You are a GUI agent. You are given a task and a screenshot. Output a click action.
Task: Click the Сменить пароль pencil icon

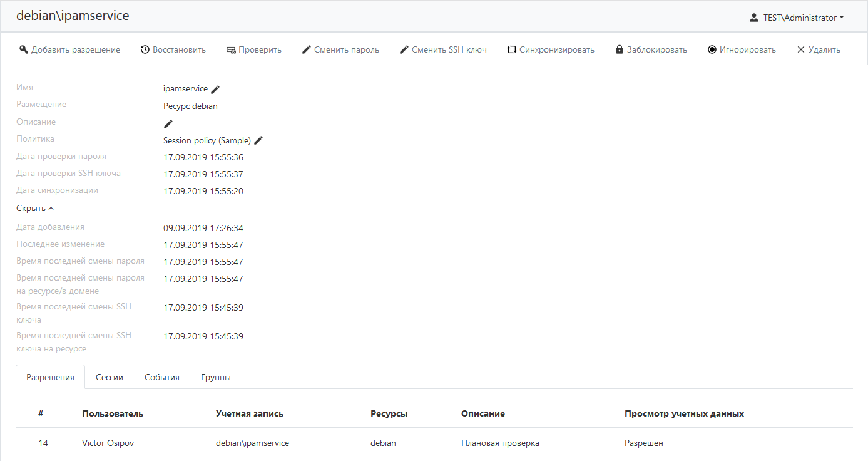tap(307, 49)
